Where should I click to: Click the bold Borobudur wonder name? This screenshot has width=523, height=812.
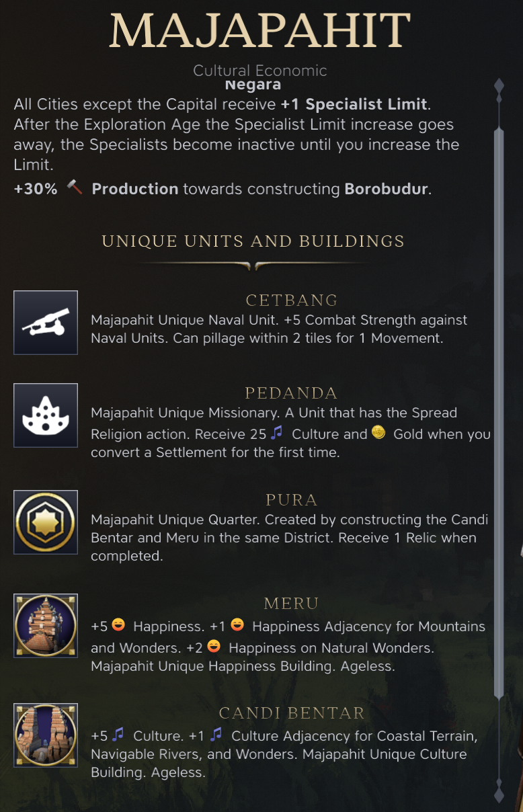(x=386, y=189)
